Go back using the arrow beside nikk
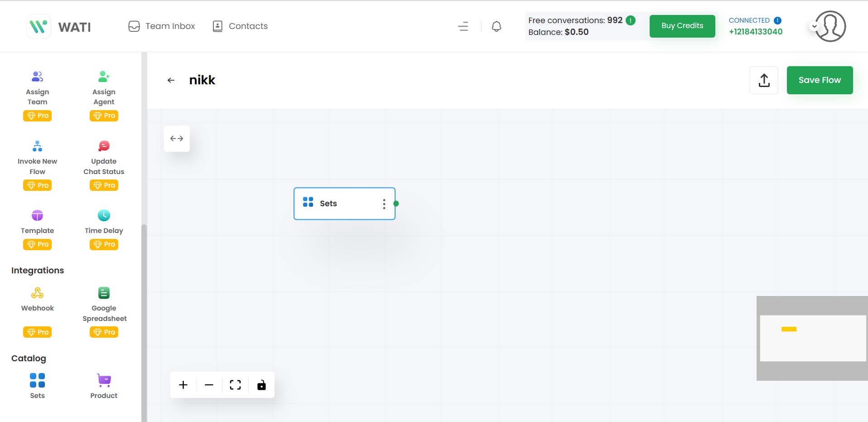The image size is (868, 422). pyautogui.click(x=171, y=80)
